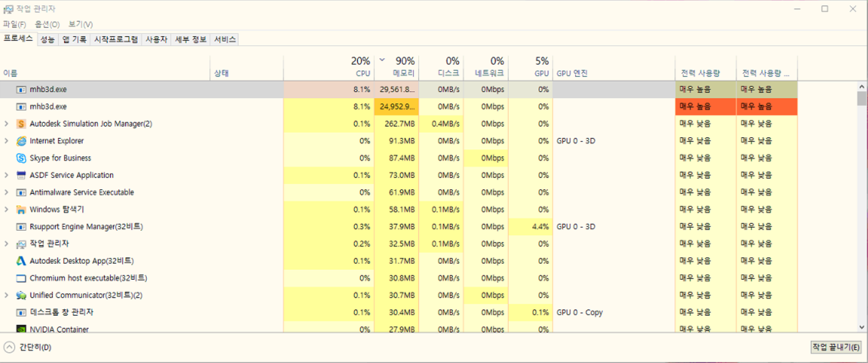Click the Internet Explorer process icon

point(21,141)
